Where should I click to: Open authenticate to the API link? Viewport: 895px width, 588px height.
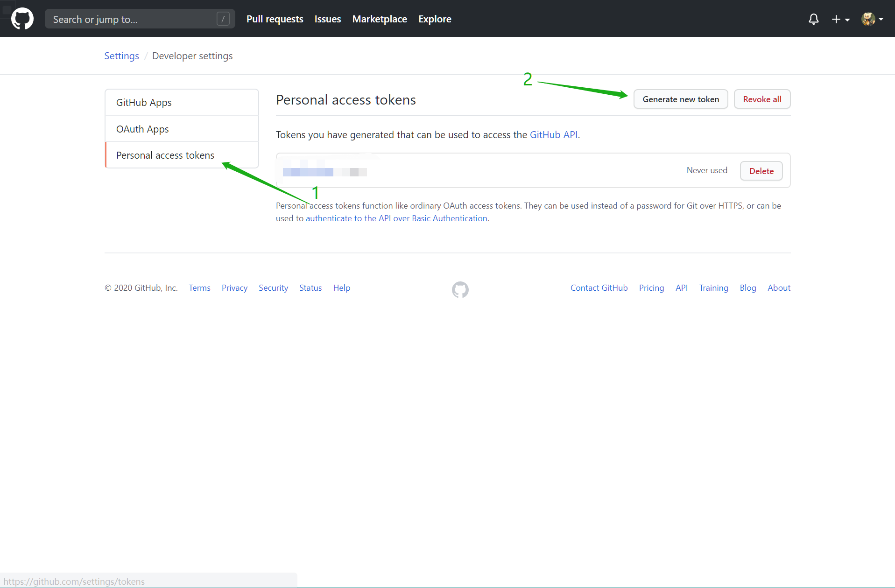396,218
